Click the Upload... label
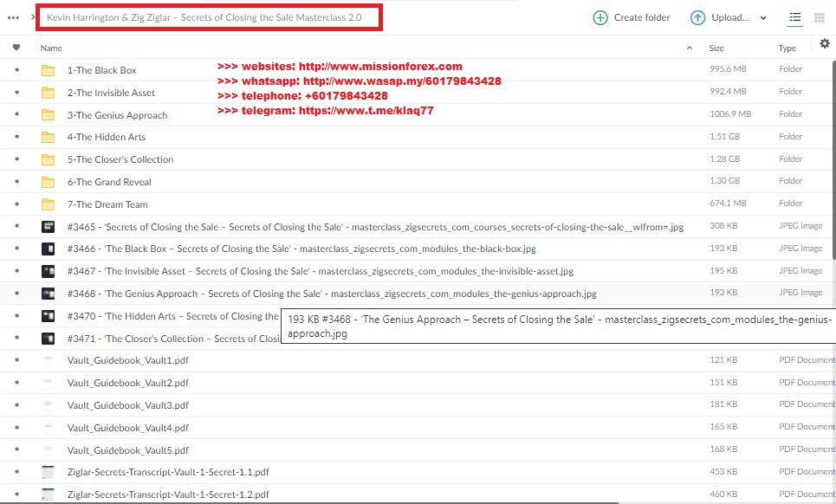 (730, 17)
